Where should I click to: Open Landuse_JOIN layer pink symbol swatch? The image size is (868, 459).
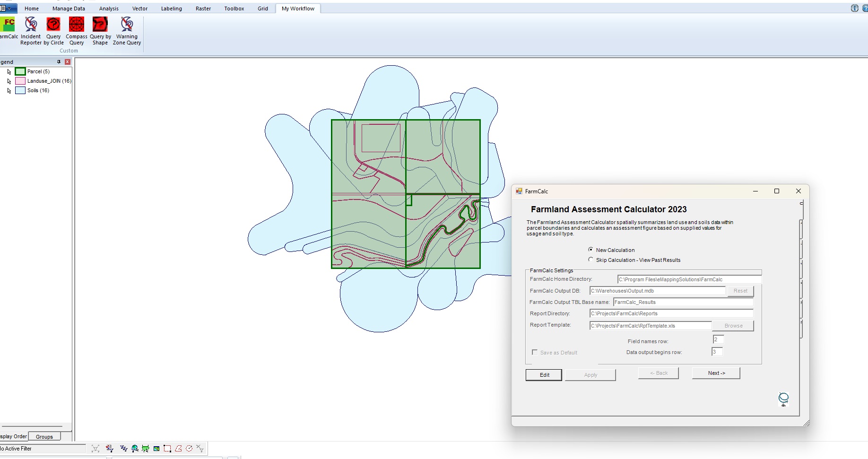[20, 81]
